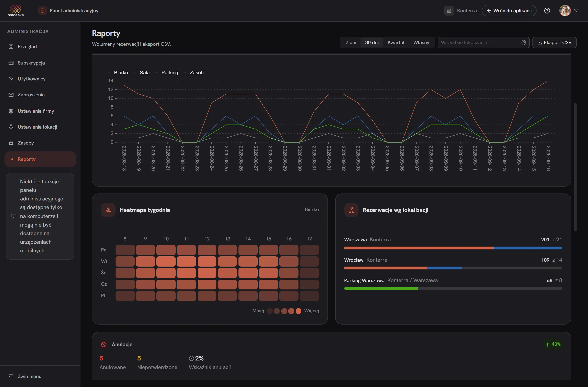Screen dimensions: 588x387
Task: Click the Ustawienia lokacji hierarchy icon
Action: (x=11, y=127)
